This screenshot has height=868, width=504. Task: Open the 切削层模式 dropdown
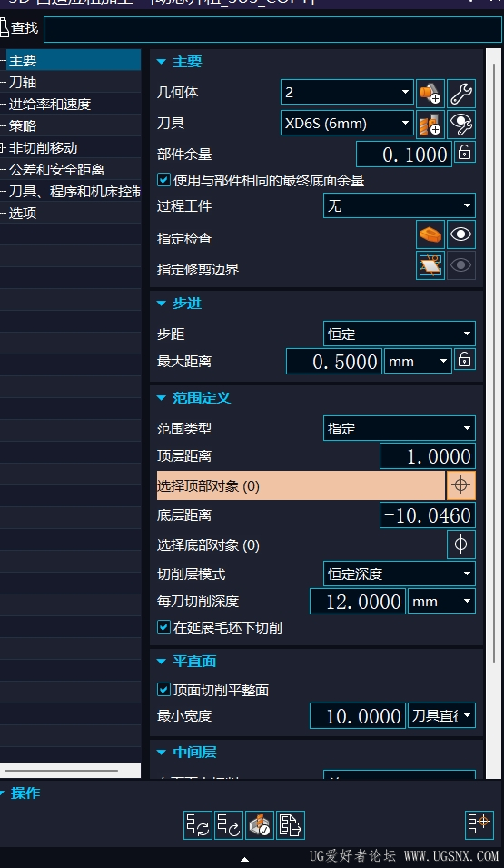tap(400, 574)
